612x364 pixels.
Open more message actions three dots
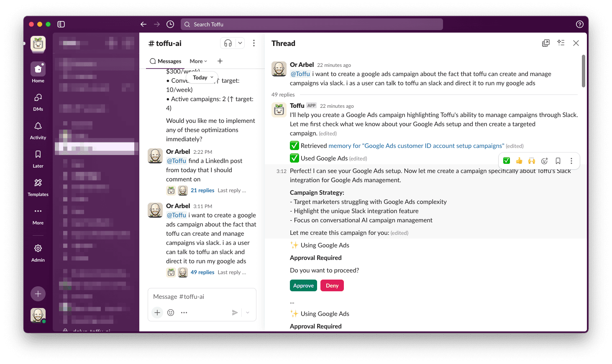point(571,161)
